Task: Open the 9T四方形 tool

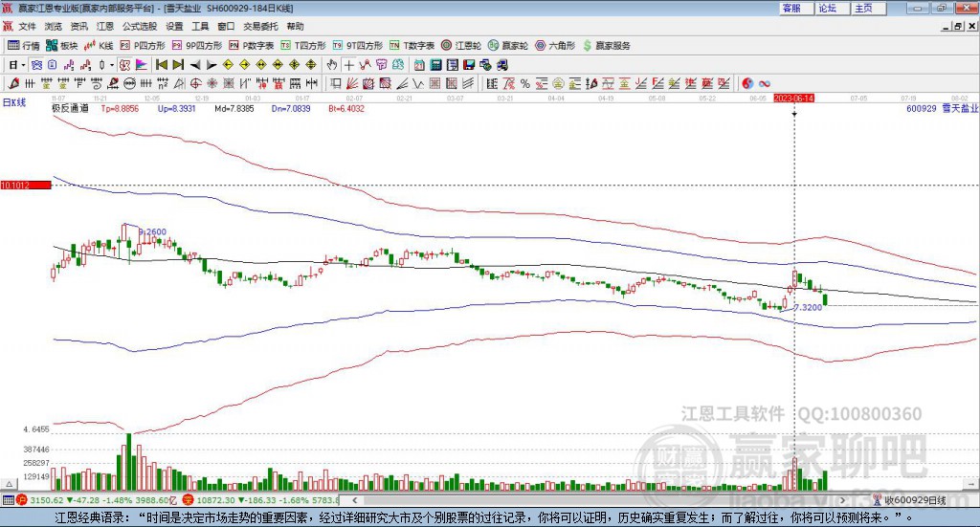Action: click(358, 46)
